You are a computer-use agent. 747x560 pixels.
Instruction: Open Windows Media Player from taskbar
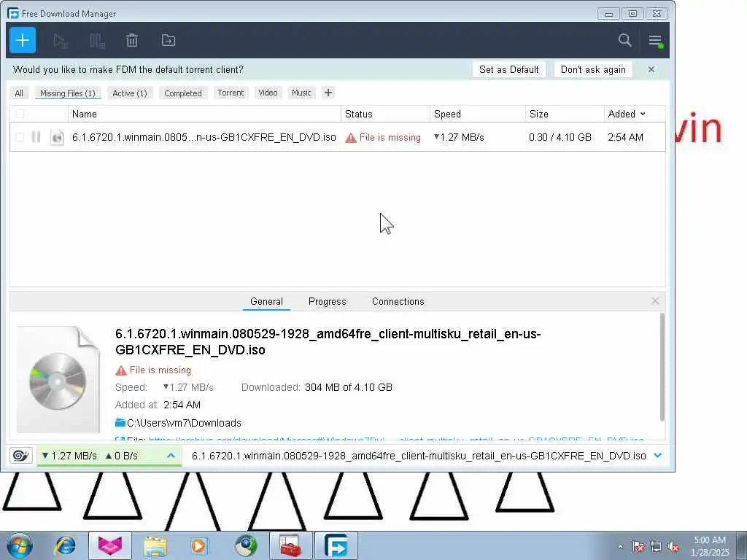click(x=199, y=545)
